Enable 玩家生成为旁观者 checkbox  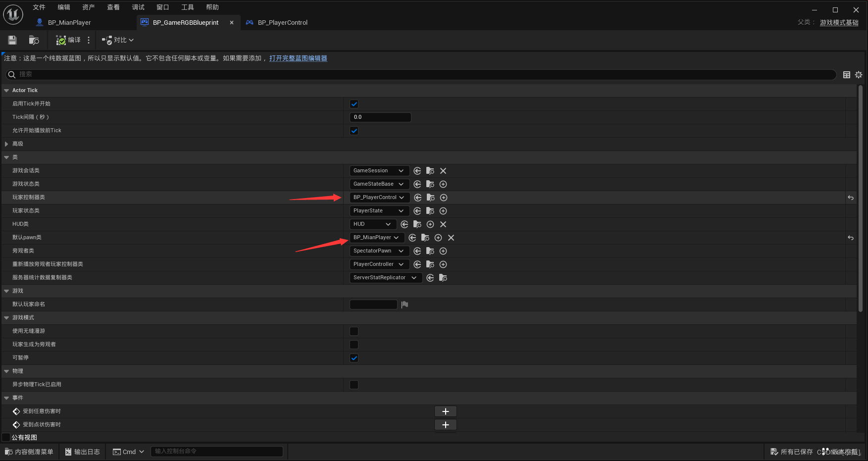click(x=354, y=345)
